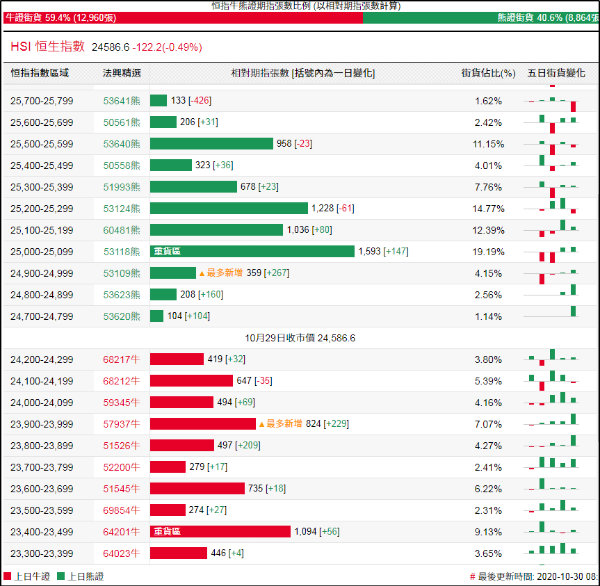The image size is (600, 586).
Task: Click the index range 25,000-25,099
Action: (42, 251)
